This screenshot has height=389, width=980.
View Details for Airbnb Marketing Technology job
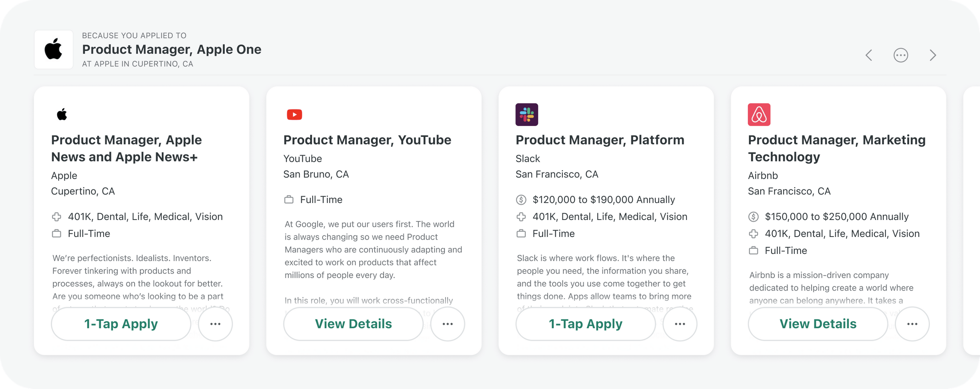(818, 324)
